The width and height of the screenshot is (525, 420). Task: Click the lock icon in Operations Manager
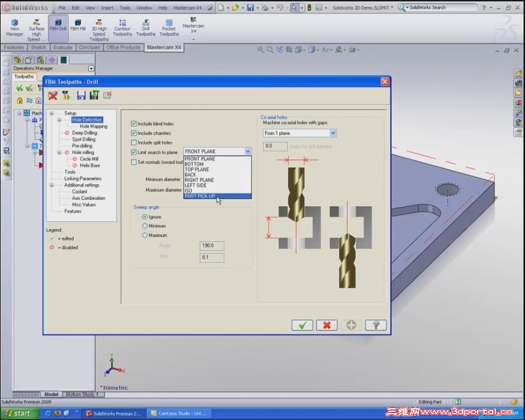20,100
